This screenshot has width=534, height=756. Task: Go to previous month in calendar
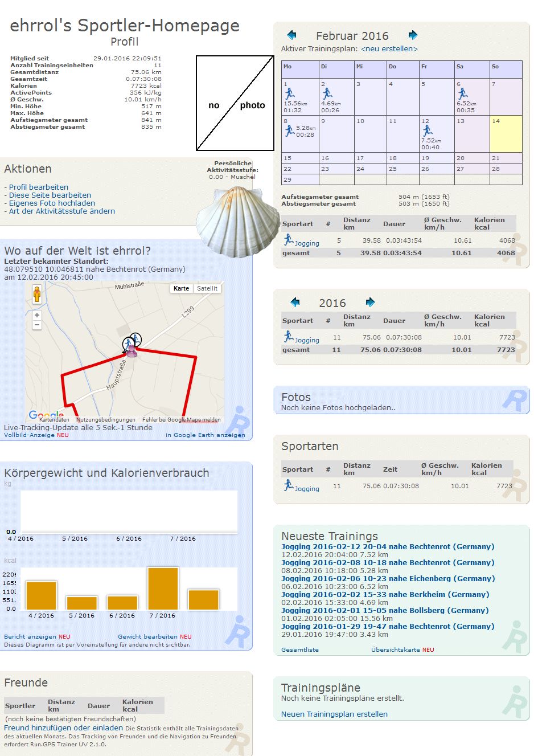(x=292, y=35)
